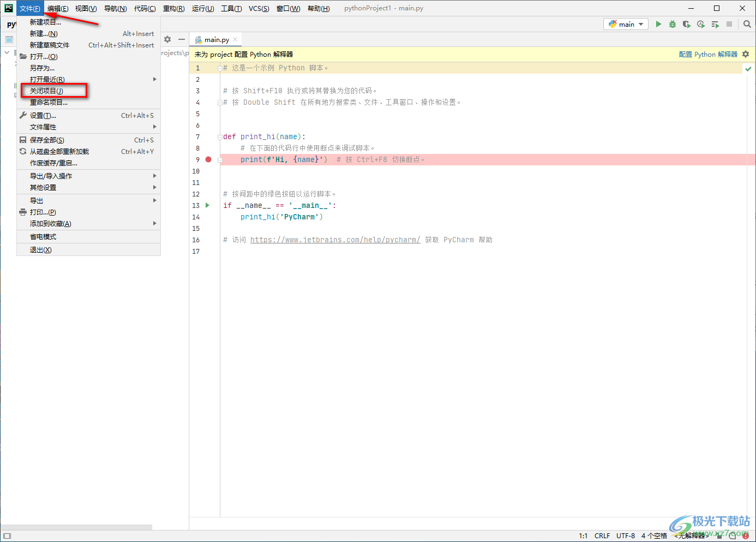Screen dimensions: 756x542
Task: Open the 代码(C) menu
Action: pyautogui.click(x=145, y=8)
